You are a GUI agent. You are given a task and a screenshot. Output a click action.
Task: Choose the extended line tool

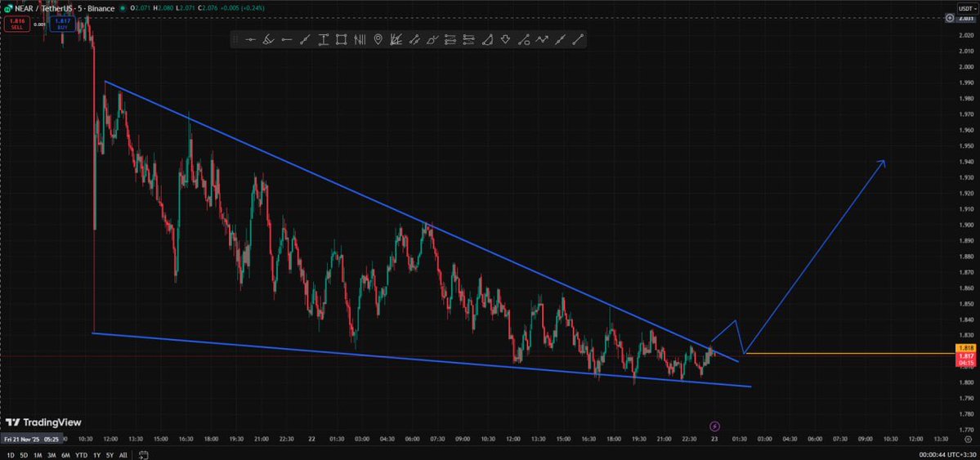(560, 40)
